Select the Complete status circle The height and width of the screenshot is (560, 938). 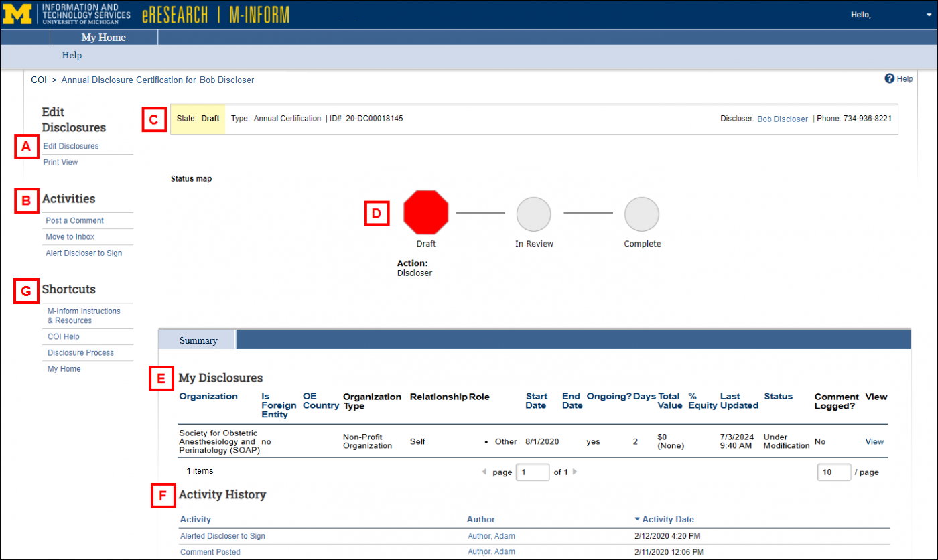(642, 214)
